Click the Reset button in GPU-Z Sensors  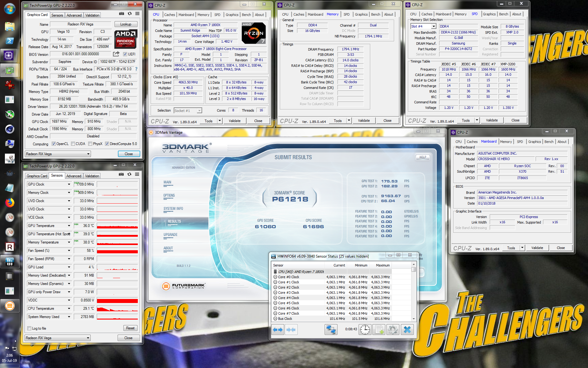click(x=130, y=328)
